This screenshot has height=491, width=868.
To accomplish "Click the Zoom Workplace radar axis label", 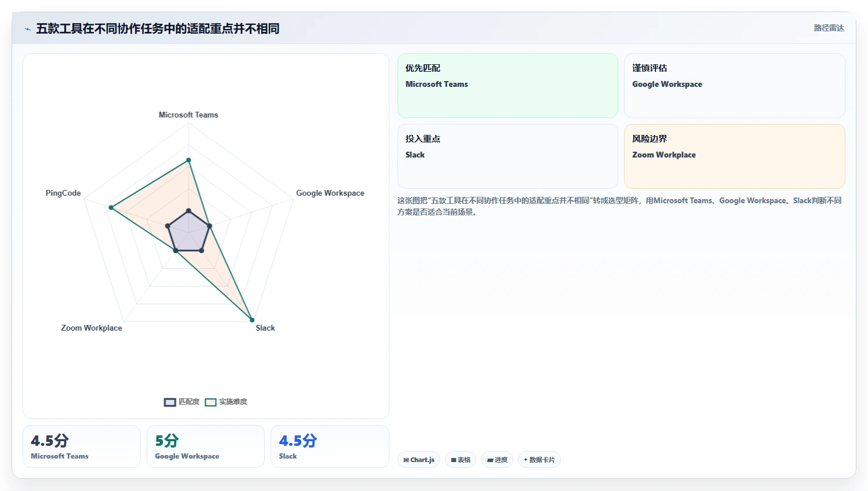I will pyautogui.click(x=92, y=328).
